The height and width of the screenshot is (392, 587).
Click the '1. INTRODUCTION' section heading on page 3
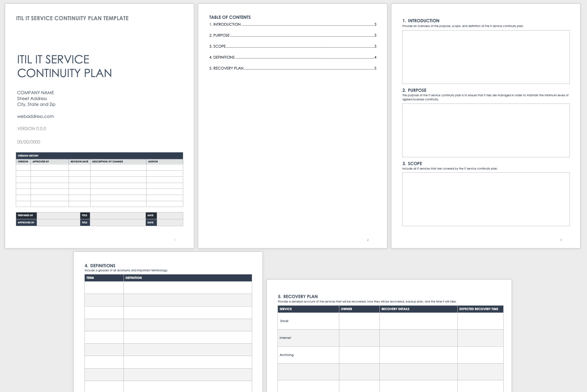coord(421,21)
